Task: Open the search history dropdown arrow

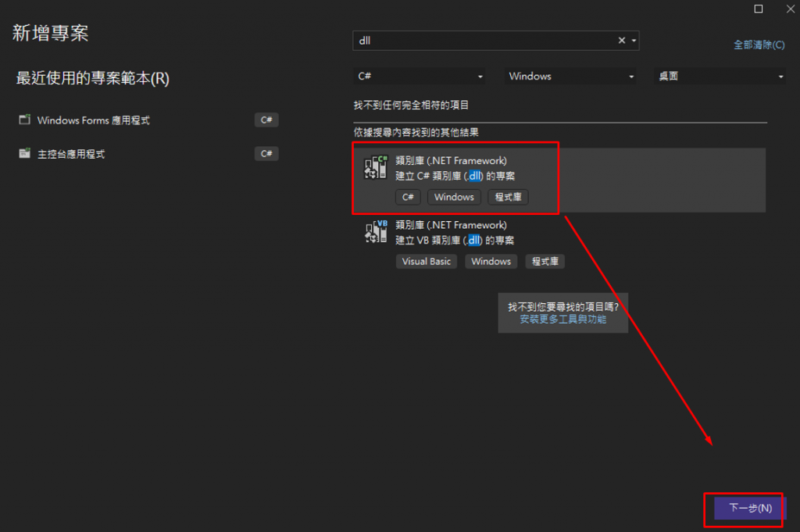Action: click(634, 41)
